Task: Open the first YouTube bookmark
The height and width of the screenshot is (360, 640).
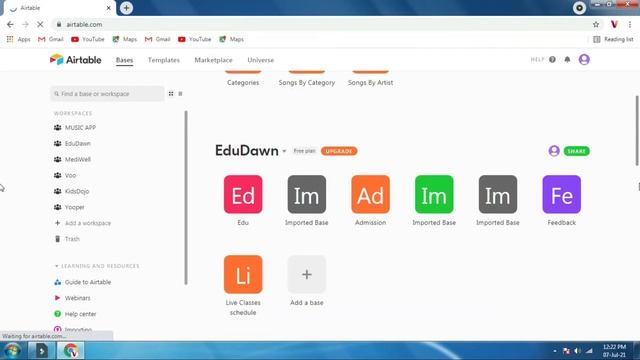Action: click(x=88, y=39)
